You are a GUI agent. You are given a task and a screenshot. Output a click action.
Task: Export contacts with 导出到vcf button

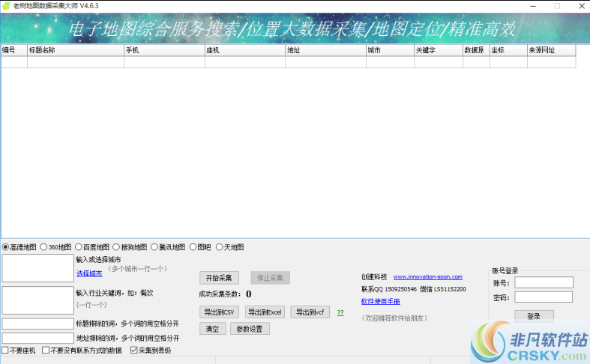coord(310,312)
